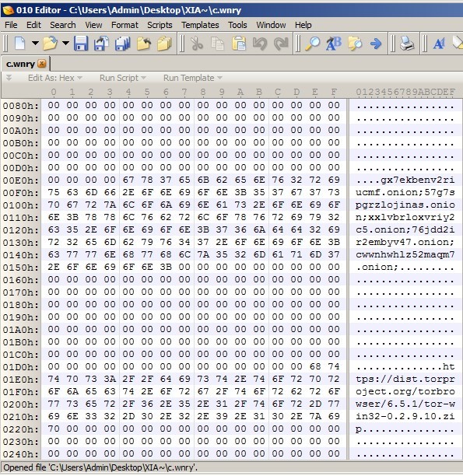
Task: Open the Templates menu
Action: click(x=200, y=25)
